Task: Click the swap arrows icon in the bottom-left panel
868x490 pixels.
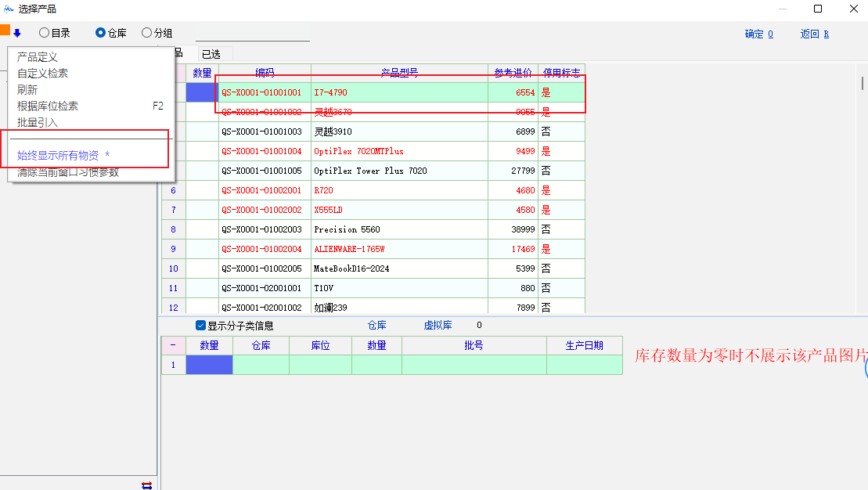Action: click(x=146, y=485)
